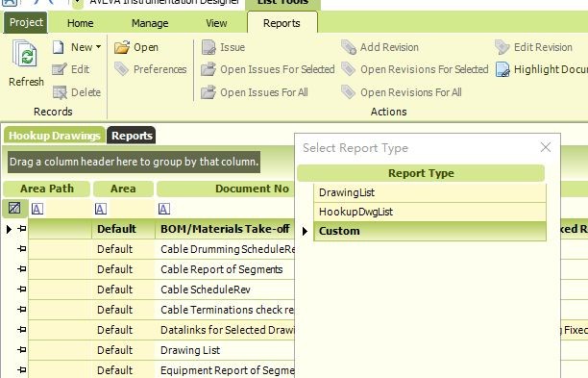Pin the Cable Report of Segments row
This screenshot has width=588, height=378.
(x=22, y=269)
